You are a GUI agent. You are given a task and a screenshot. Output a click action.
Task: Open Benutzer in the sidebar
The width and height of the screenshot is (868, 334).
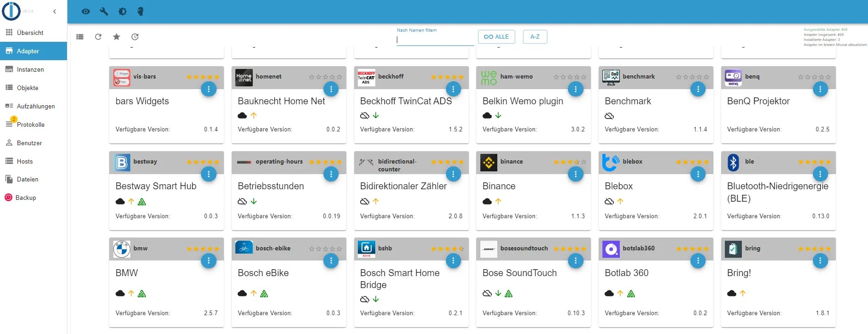(33, 143)
